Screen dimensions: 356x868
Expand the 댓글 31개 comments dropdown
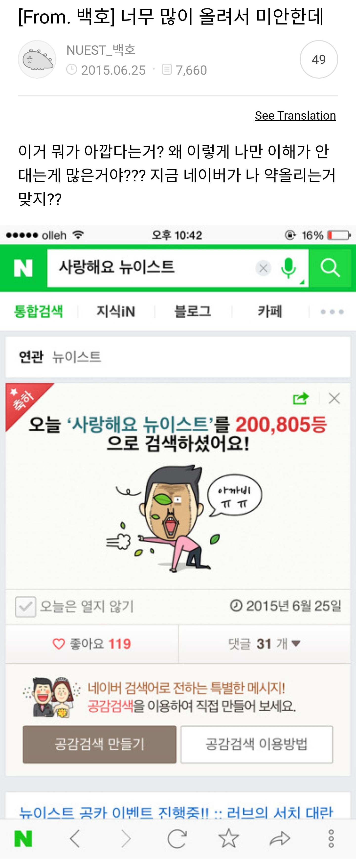264,644
